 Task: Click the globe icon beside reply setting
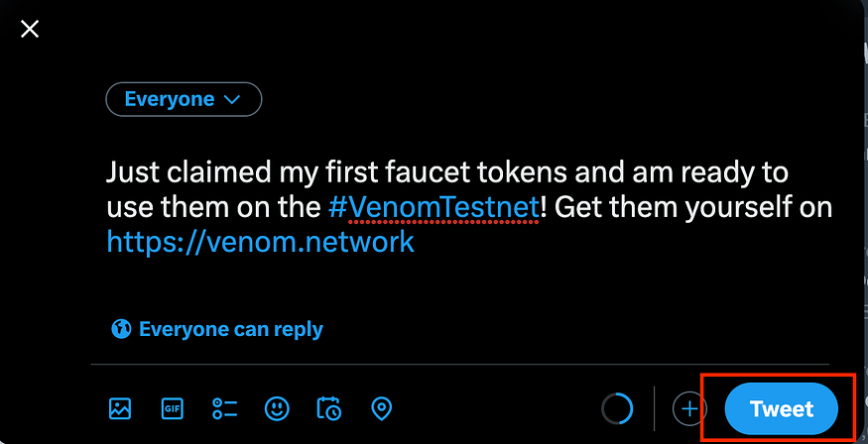click(121, 329)
